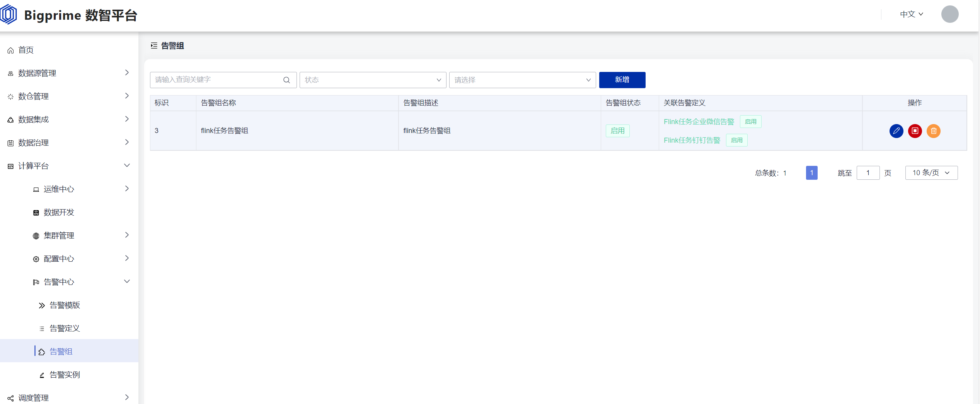Click the 告警中心 flag icon
980x404 pixels.
click(36, 282)
